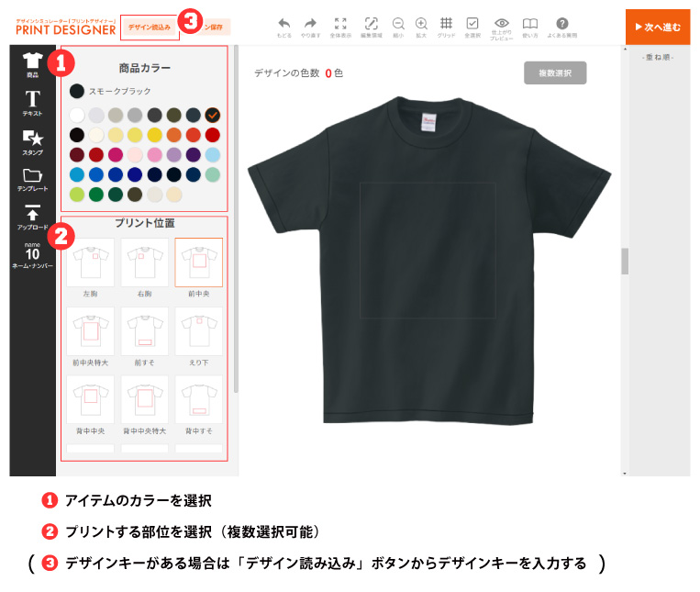This screenshot has height=592, width=700.
Task: Pick the white color swatch
Action: click(x=77, y=115)
